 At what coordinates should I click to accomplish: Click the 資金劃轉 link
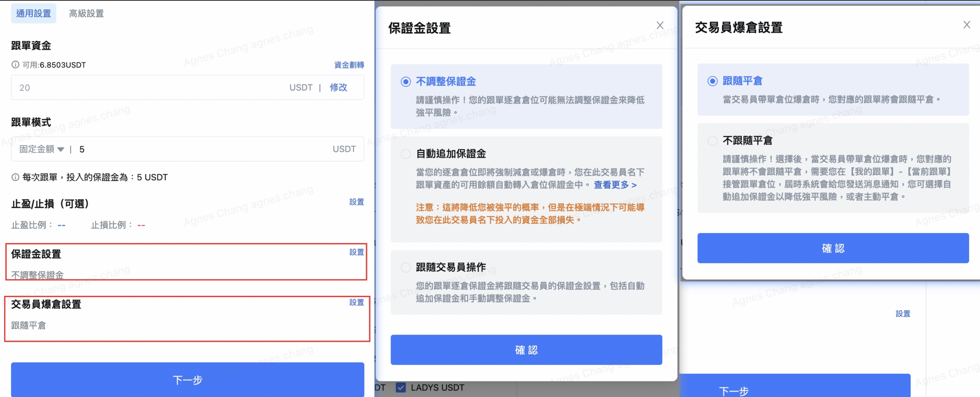pos(349,65)
